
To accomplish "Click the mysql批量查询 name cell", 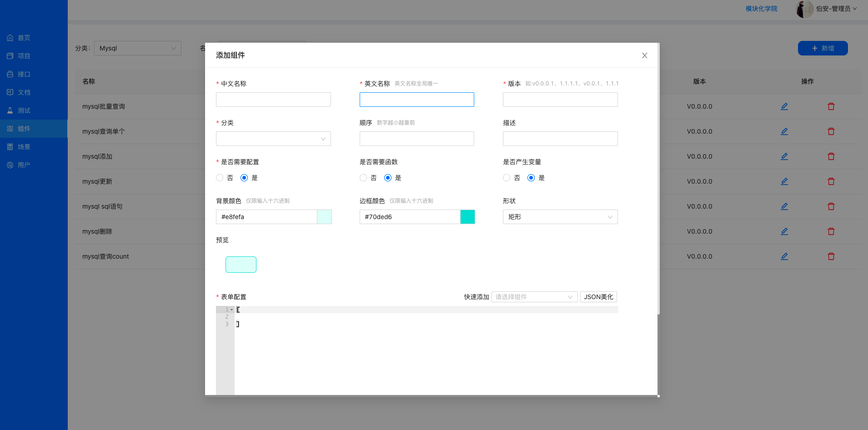I will click(x=104, y=106).
